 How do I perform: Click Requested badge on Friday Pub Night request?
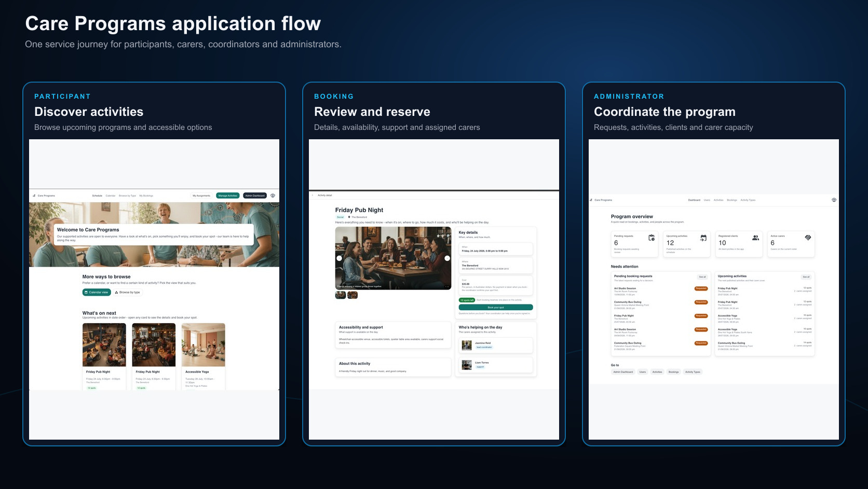[x=701, y=316]
